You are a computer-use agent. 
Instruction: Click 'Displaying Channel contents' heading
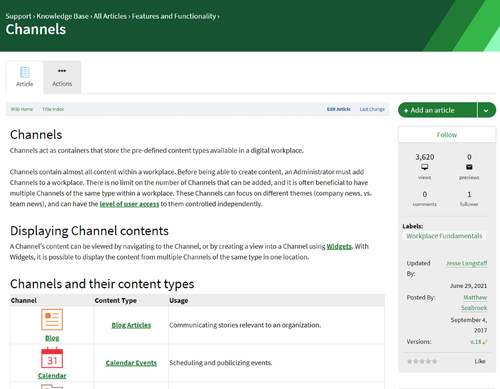coord(89,231)
